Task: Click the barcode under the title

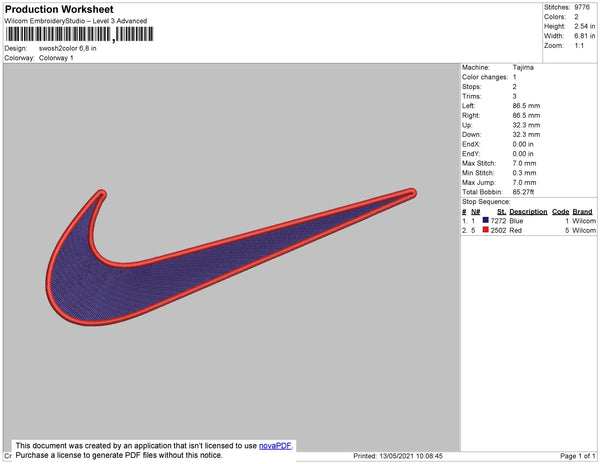Action: [x=79, y=34]
